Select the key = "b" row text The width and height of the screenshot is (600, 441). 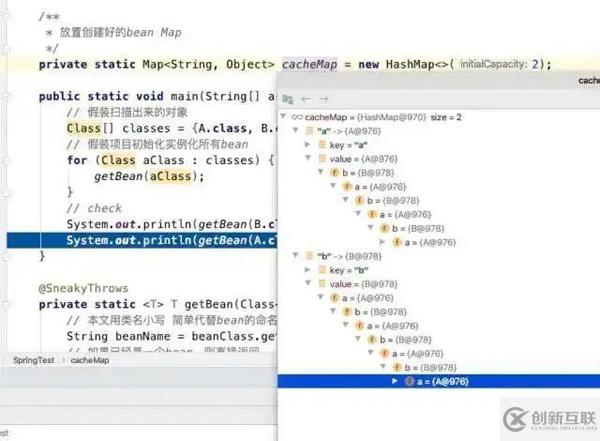[x=349, y=270]
